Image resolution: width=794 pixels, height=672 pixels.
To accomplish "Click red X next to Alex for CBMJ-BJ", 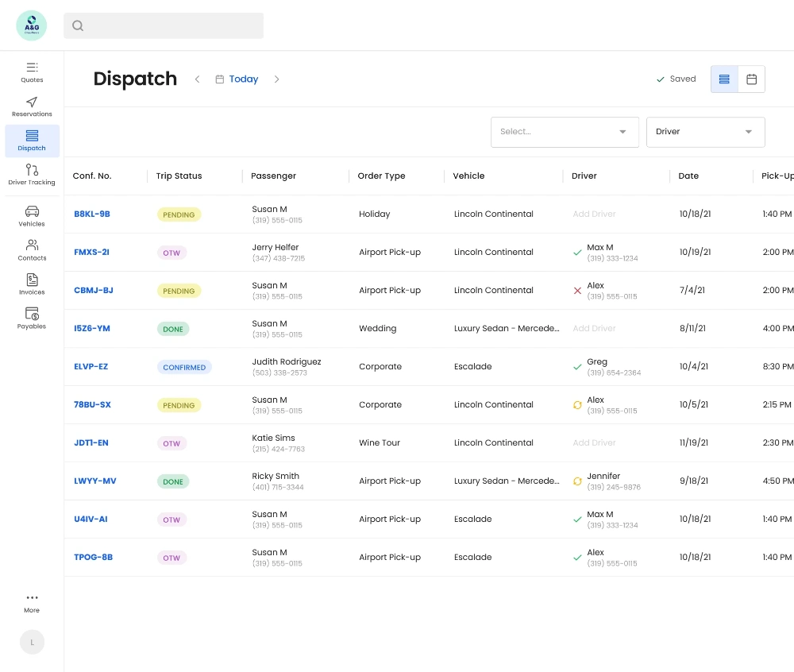I will click(x=577, y=291).
